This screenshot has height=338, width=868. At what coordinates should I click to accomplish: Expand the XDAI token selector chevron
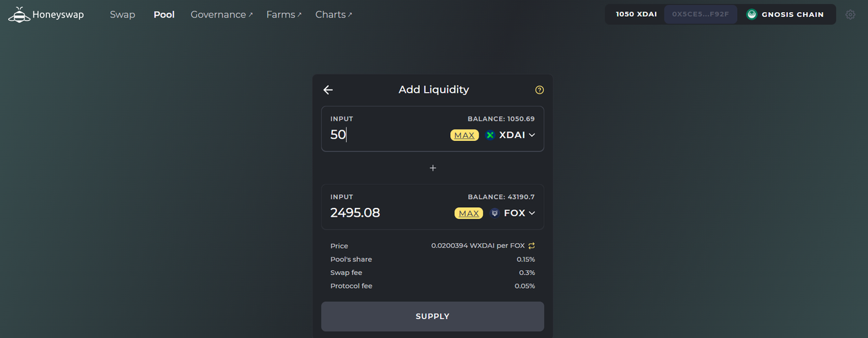pyautogui.click(x=532, y=135)
